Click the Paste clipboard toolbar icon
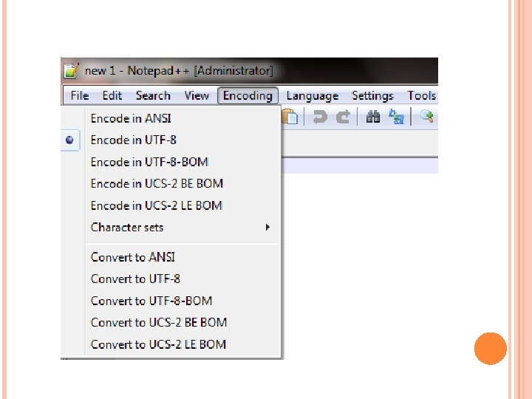The image size is (532, 399). tap(290, 117)
